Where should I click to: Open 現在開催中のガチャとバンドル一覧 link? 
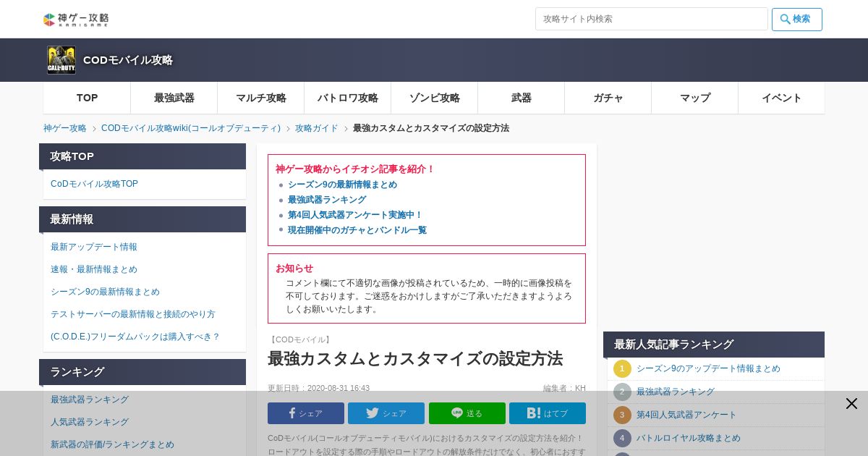coord(357,230)
